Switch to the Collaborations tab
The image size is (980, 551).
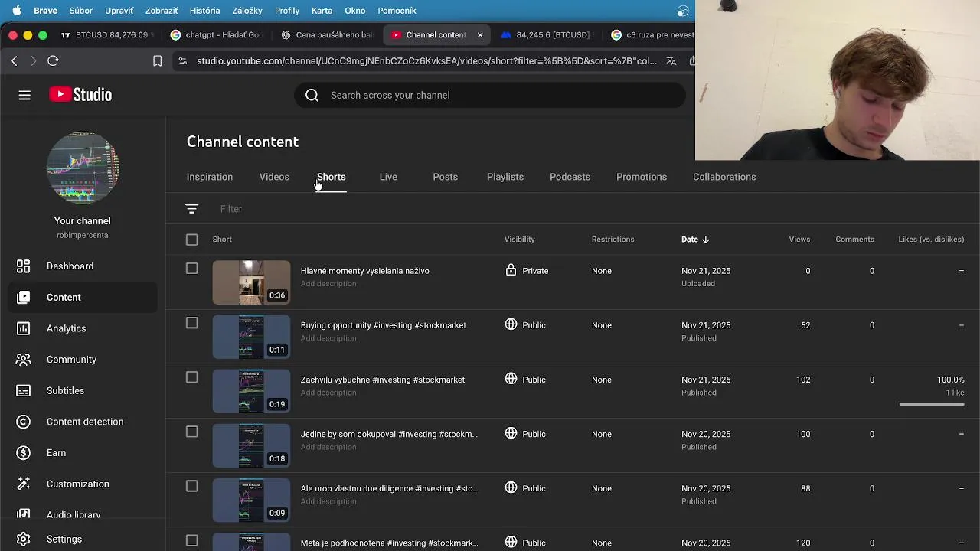click(724, 177)
